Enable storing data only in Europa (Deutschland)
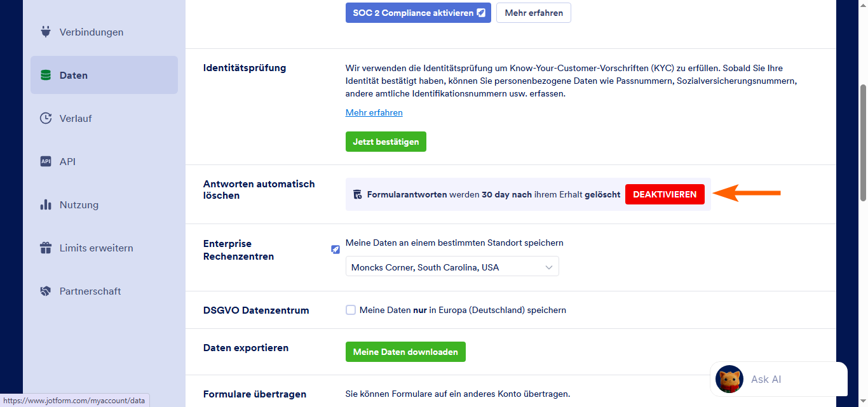868x407 pixels. click(x=351, y=310)
